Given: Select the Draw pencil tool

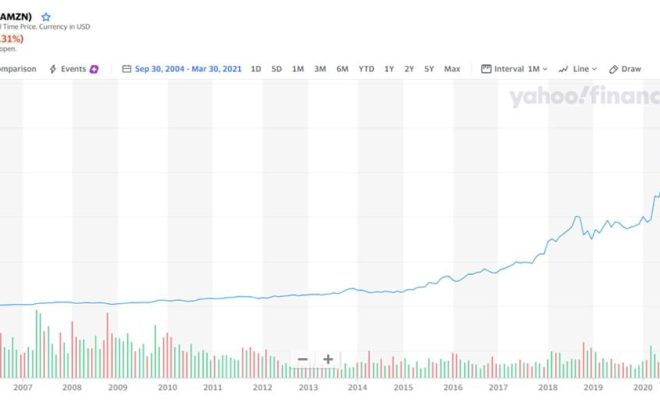Looking at the screenshot, I should point(613,69).
